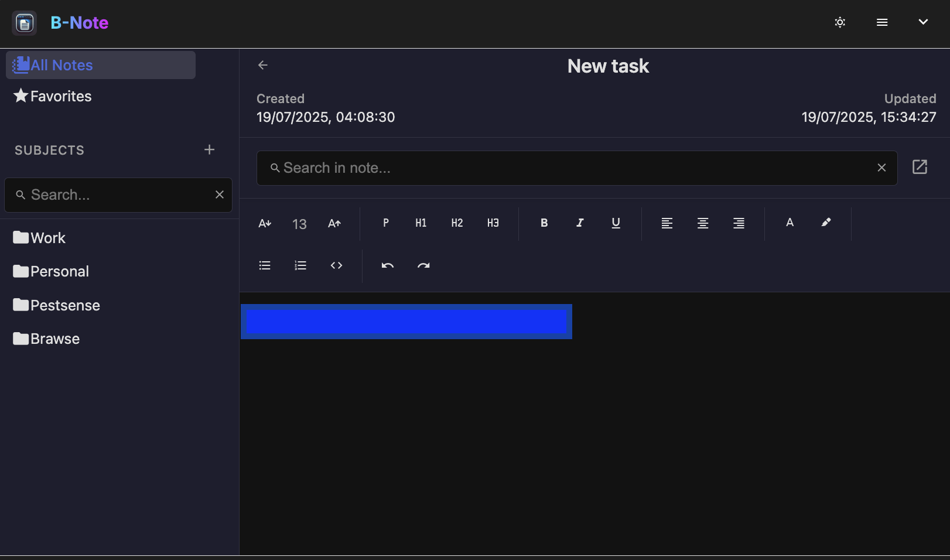Screen dimensions: 950x560
Task: Align text to the right
Action: [739, 223]
